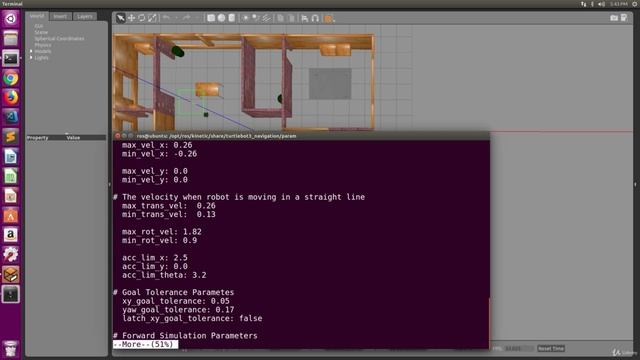Activate the selection mode arrow tool
Screen dimensions: 640x360
point(120,18)
